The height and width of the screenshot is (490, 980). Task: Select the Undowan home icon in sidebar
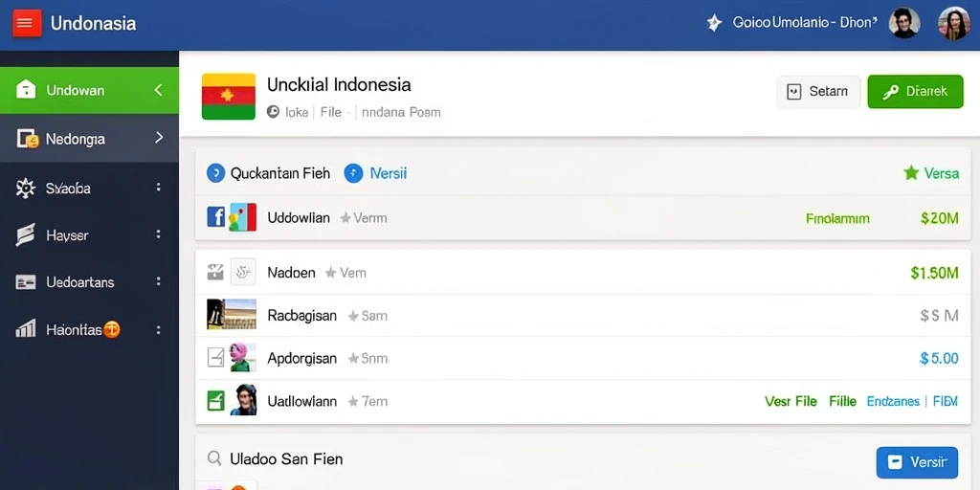[x=26, y=89]
